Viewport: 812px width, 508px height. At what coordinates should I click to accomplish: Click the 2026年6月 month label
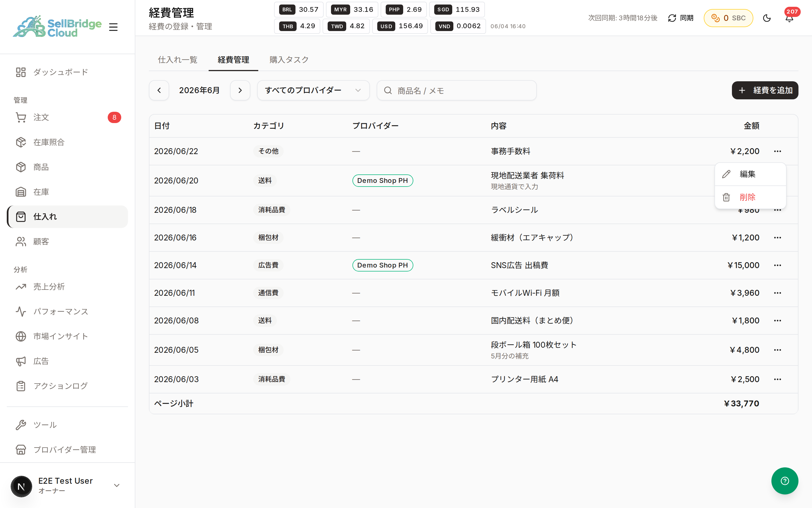tap(199, 90)
